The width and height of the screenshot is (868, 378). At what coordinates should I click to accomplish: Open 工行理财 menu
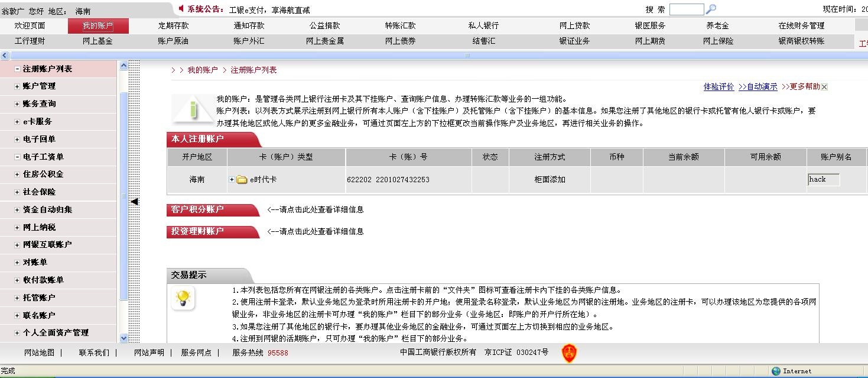30,41
